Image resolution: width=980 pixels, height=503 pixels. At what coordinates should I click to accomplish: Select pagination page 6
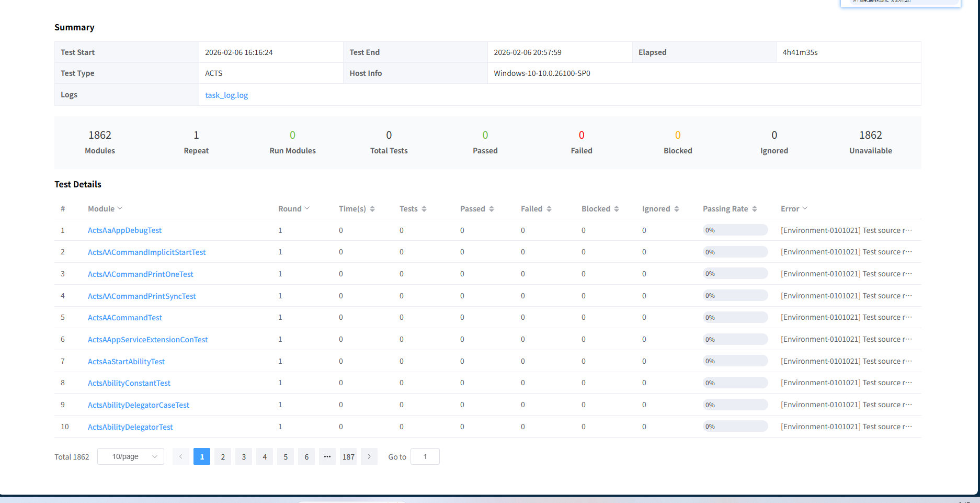[x=306, y=456]
